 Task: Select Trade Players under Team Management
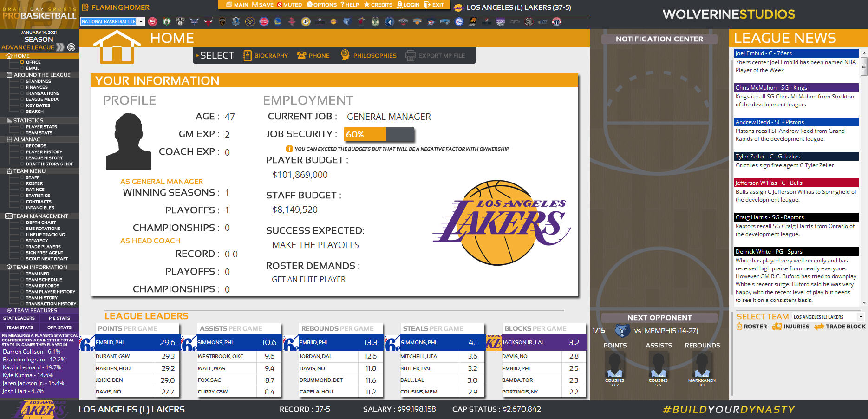tap(43, 247)
